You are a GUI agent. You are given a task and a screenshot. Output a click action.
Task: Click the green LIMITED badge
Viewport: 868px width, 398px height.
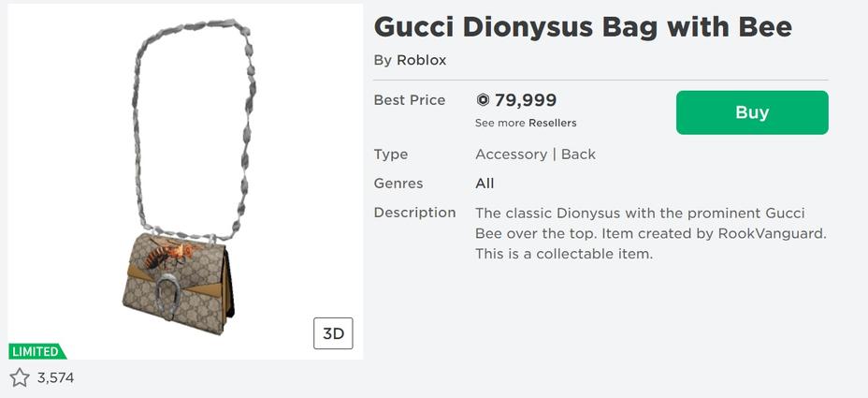point(36,352)
